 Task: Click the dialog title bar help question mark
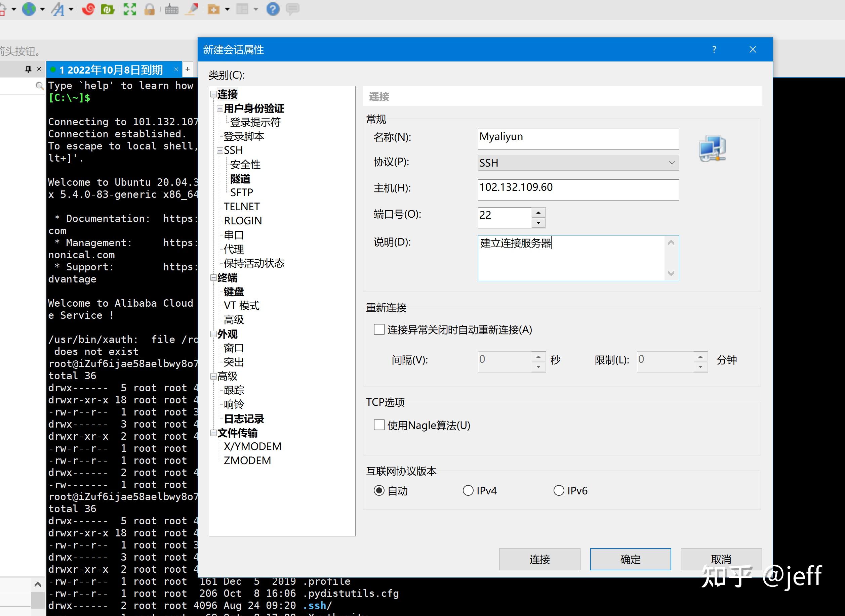pos(714,50)
